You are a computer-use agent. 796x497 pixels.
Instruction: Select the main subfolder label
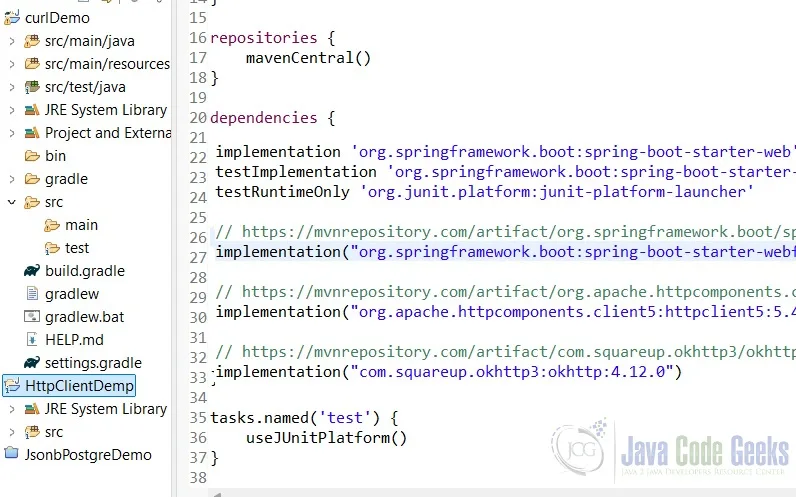coord(81,225)
